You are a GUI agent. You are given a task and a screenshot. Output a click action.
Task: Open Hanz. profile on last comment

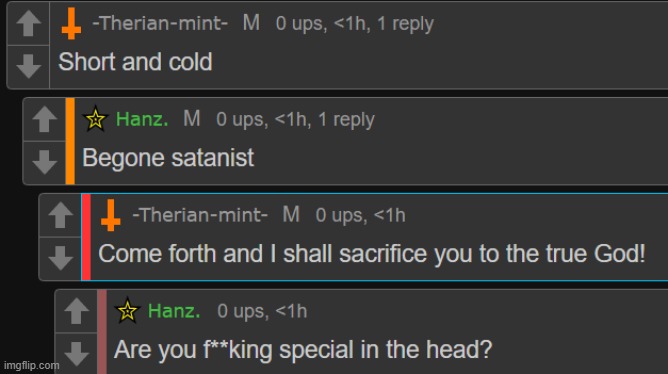(x=174, y=311)
